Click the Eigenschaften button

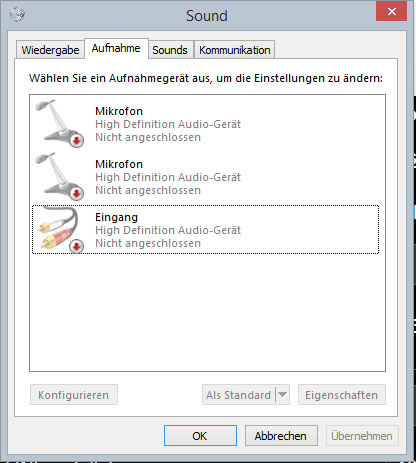[342, 395]
